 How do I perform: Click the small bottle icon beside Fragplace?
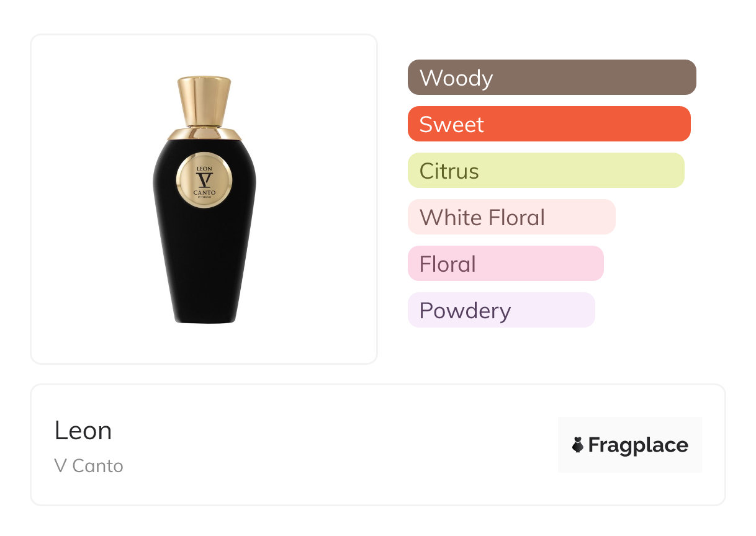coord(578,445)
